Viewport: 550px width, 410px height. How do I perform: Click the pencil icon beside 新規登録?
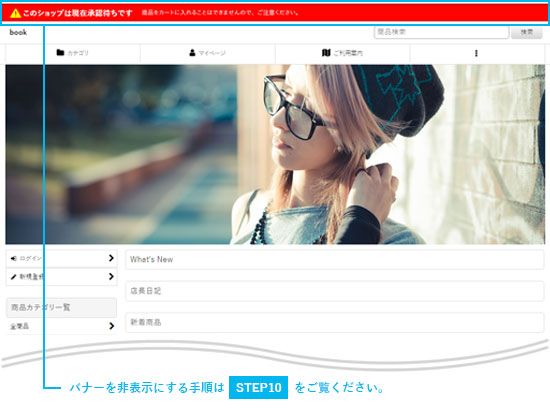tap(14, 277)
